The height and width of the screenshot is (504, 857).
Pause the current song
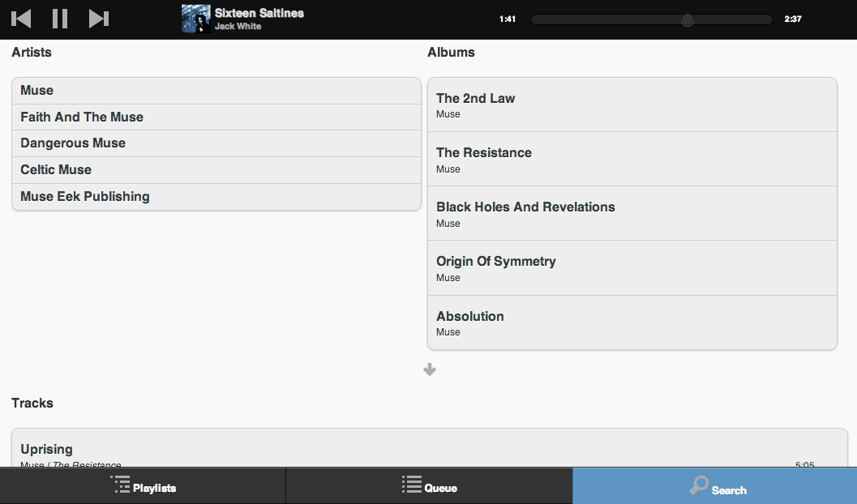point(60,19)
